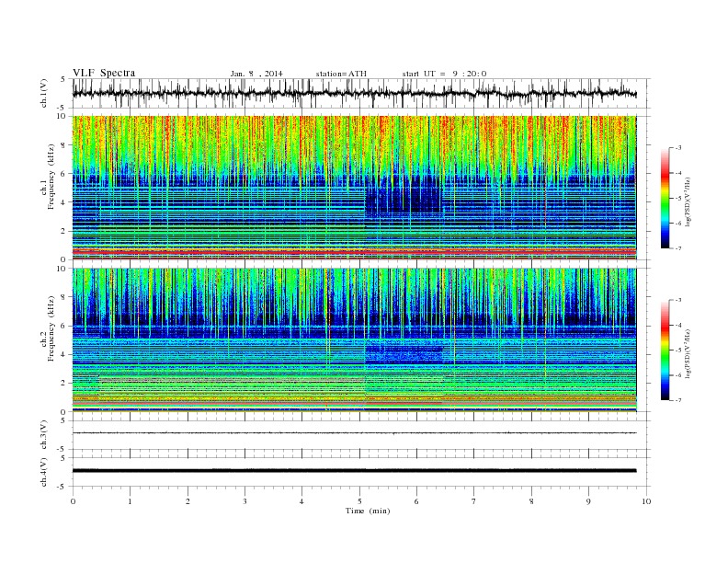Click the "VLF Spectra" plot title
The height and width of the screenshot is (563, 728).
click(104, 73)
